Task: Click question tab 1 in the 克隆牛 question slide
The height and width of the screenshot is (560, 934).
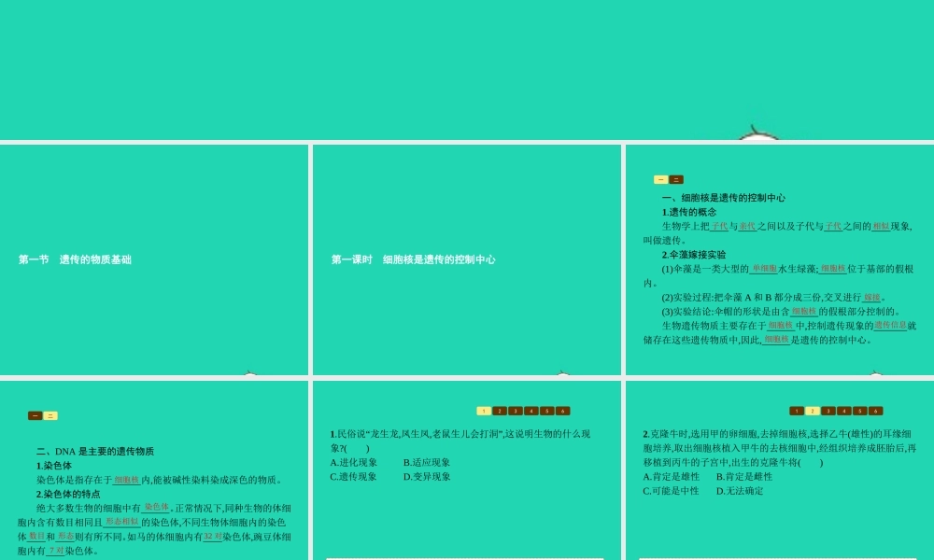Action: pos(797,412)
